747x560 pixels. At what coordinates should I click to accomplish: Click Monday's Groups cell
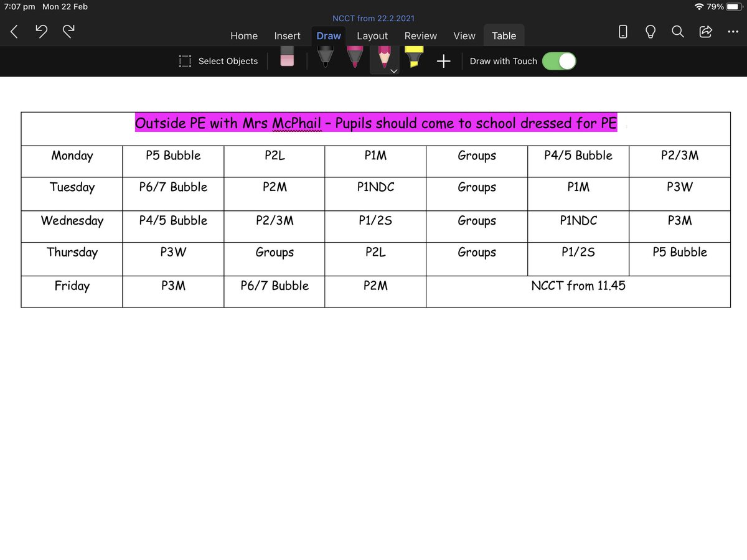(x=477, y=161)
